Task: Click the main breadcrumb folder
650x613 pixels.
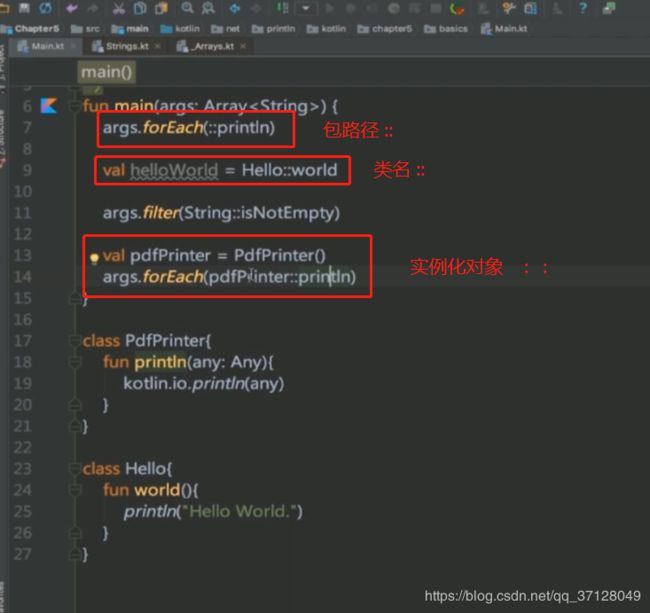Action: (x=130, y=29)
